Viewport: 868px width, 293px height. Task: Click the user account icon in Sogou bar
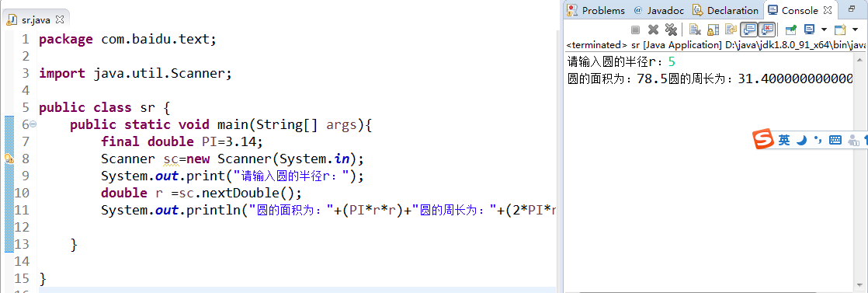point(853,140)
